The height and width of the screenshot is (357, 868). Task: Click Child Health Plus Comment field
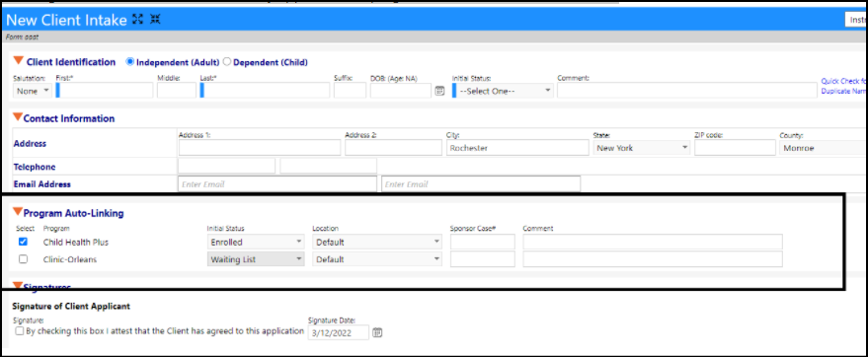(x=653, y=242)
